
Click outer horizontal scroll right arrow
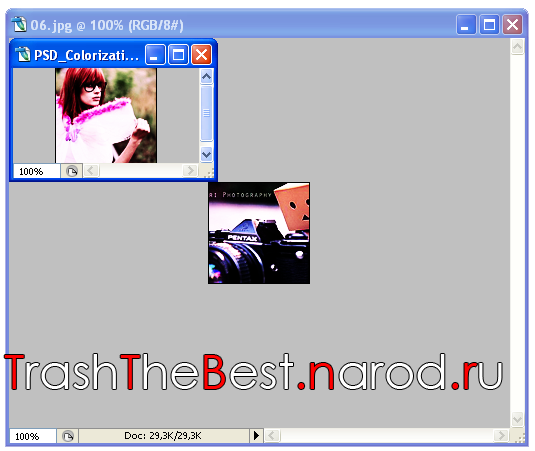click(501, 436)
